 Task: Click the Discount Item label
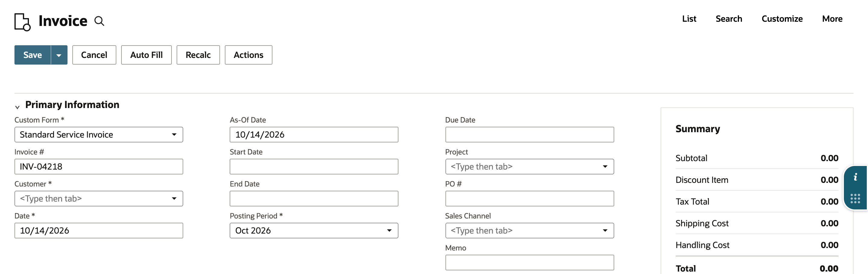[x=702, y=180]
